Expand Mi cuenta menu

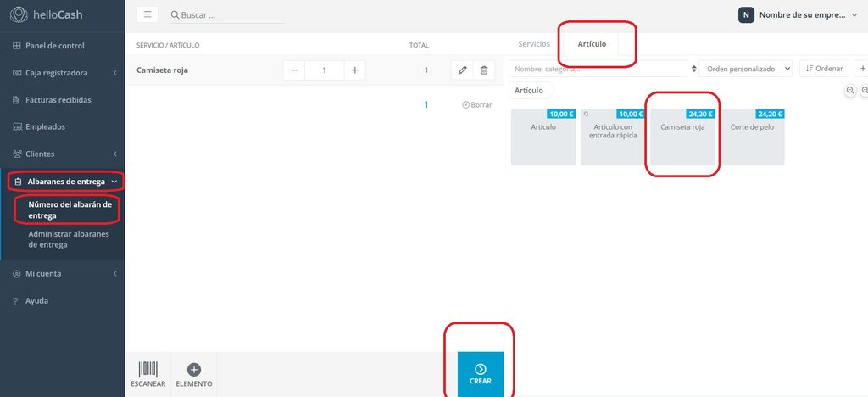click(62, 273)
